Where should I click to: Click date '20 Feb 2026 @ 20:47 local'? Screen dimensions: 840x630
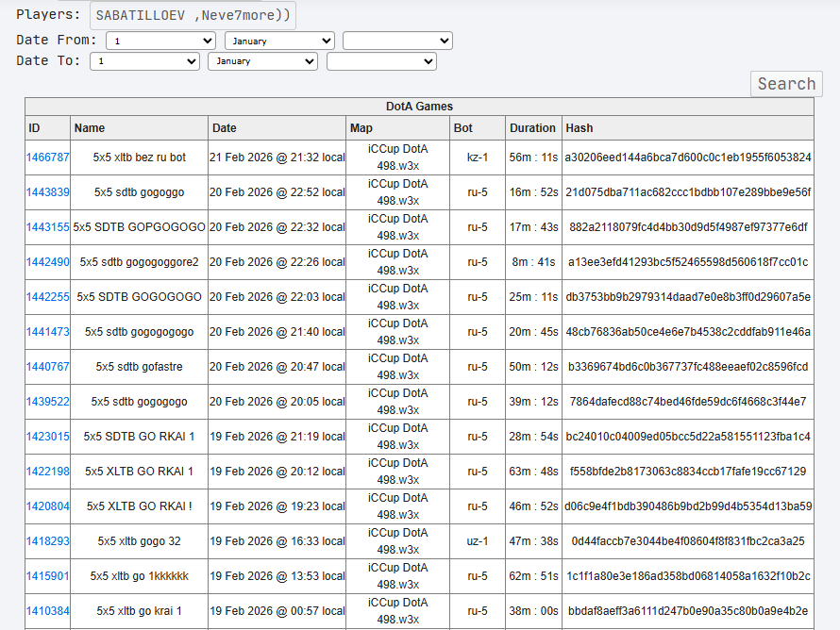coord(277,367)
